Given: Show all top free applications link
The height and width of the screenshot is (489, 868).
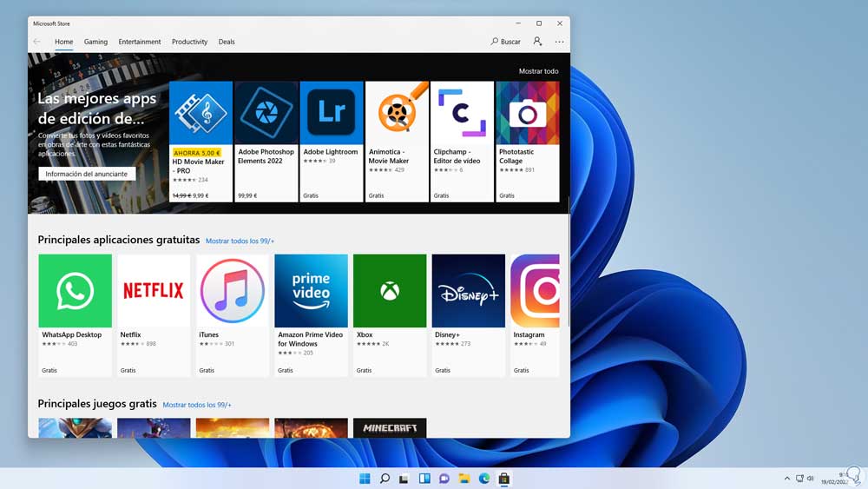Looking at the screenshot, I should 240,241.
